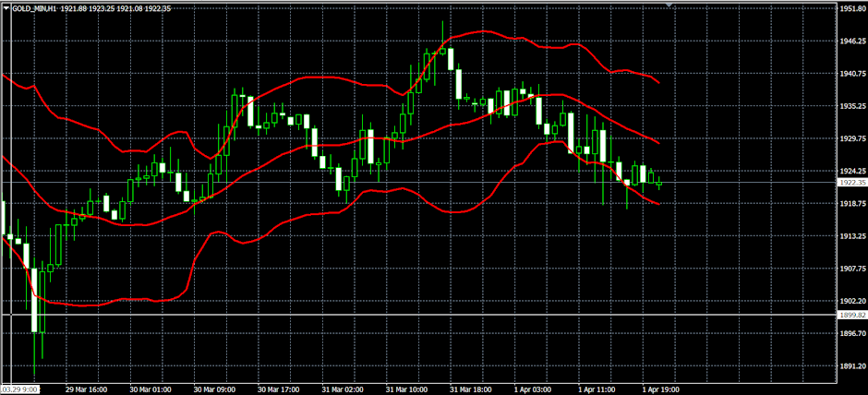Click the highlighted 03.29 9:00 crosshair time label
This screenshot has height=395, width=868.
click(x=20, y=389)
